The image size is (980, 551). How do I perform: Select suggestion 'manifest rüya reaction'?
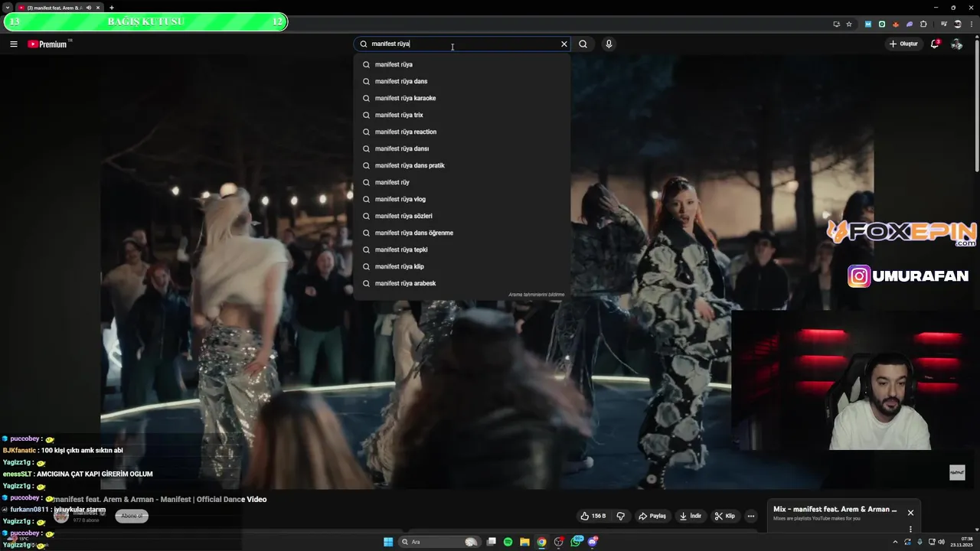[x=462, y=132]
